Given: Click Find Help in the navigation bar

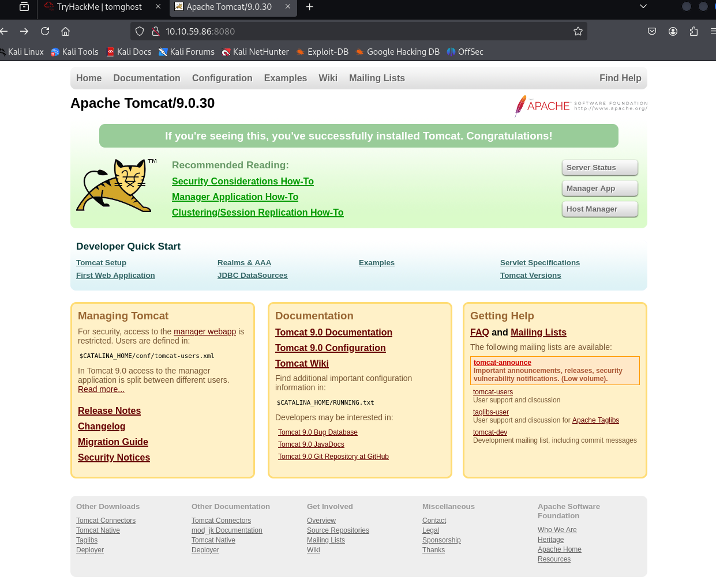Looking at the screenshot, I should [x=620, y=78].
